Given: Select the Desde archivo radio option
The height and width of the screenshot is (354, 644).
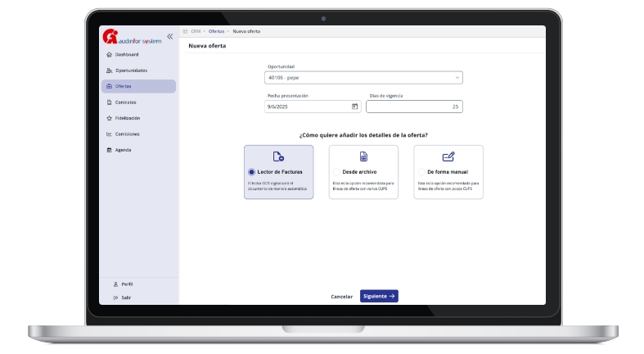Looking at the screenshot, I should pos(336,172).
